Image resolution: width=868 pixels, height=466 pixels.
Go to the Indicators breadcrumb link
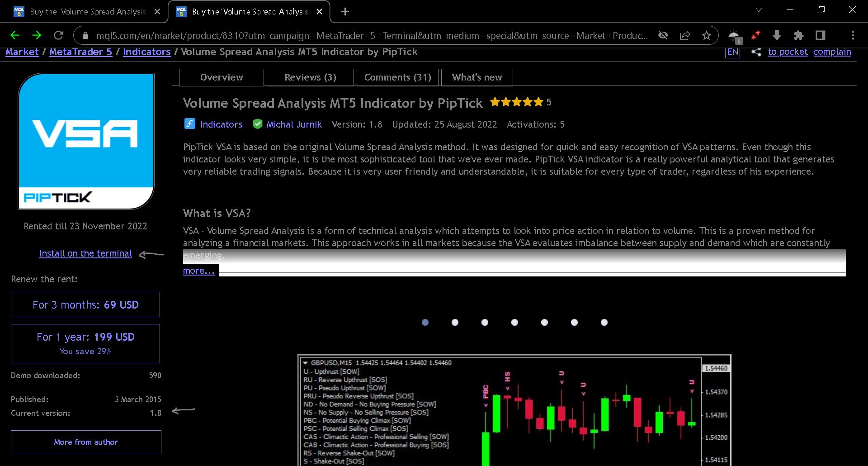coord(147,52)
